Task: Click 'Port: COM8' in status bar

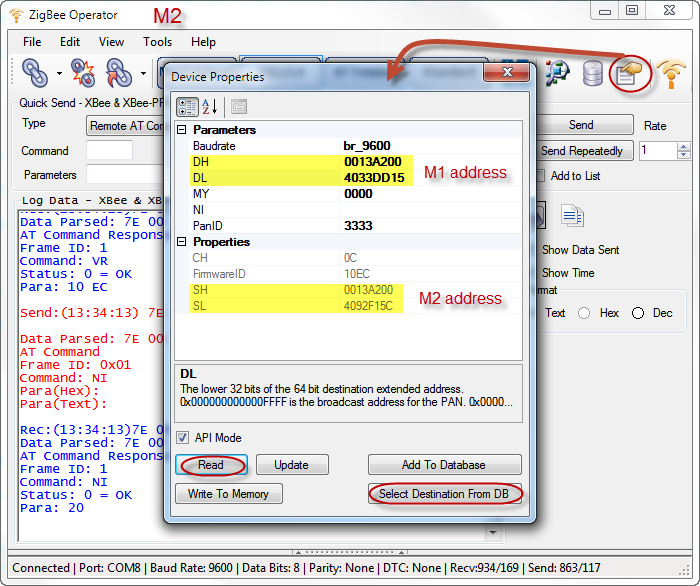Action: pos(110,568)
